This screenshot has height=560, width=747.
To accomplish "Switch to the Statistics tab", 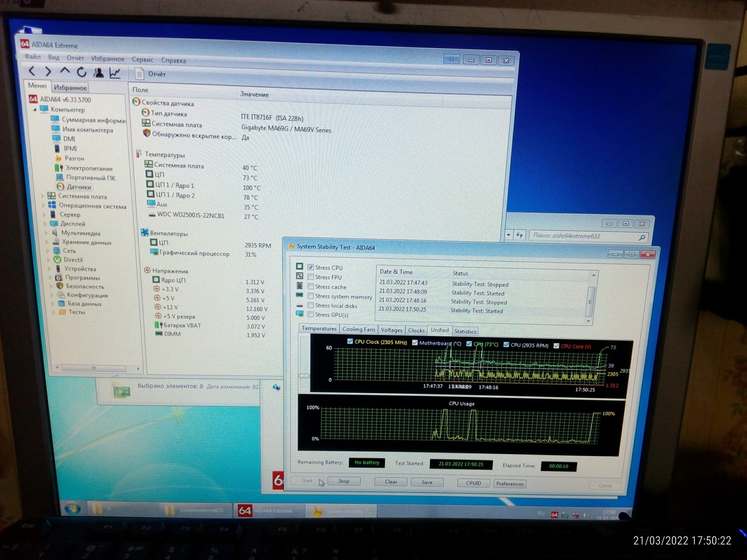I will click(x=465, y=331).
